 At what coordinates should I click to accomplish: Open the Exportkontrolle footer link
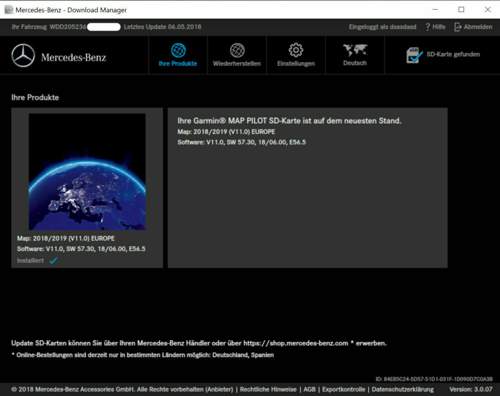(344, 389)
